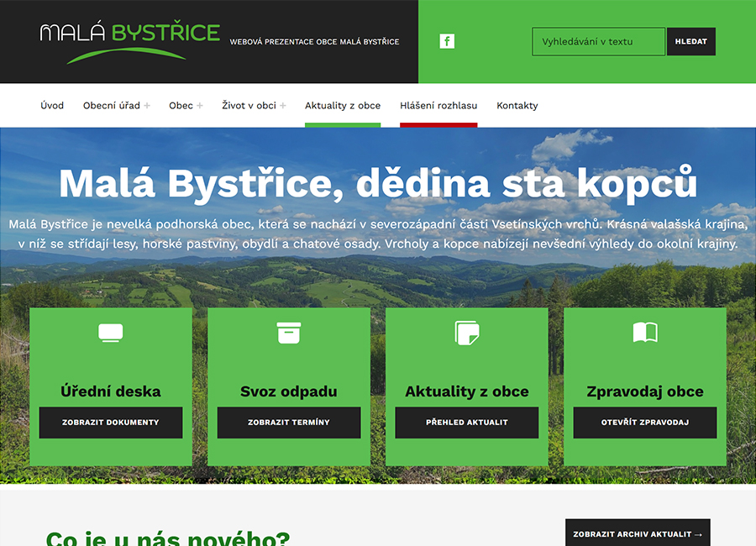This screenshot has height=546, width=756.
Task: Open ZOBRAZIT ARCHIV AKTUALIT link
Action: [637, 533]
